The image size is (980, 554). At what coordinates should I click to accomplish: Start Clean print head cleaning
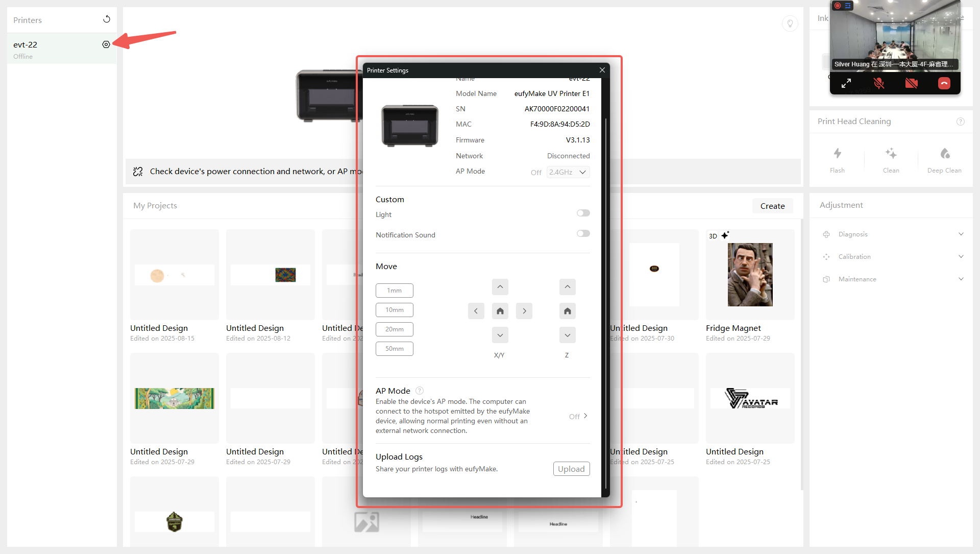tap(891, 160)
